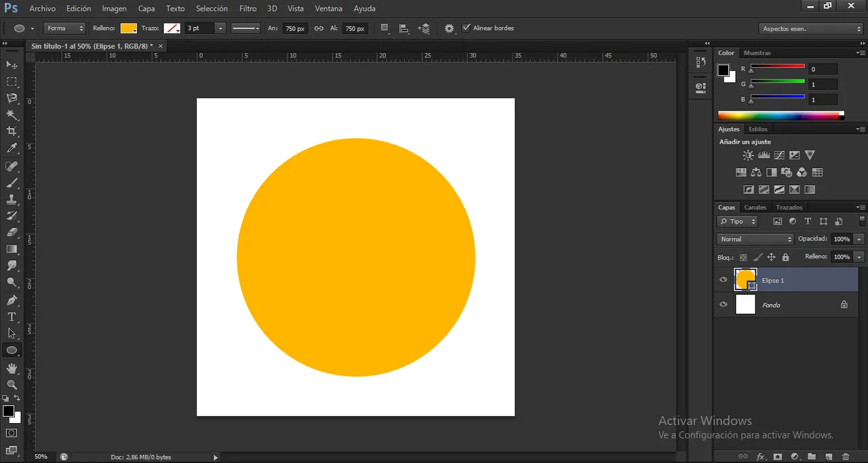This screenshot has width=868, height=463.
Task: Select the Magic Wand tool
Action: click(12, 115)
